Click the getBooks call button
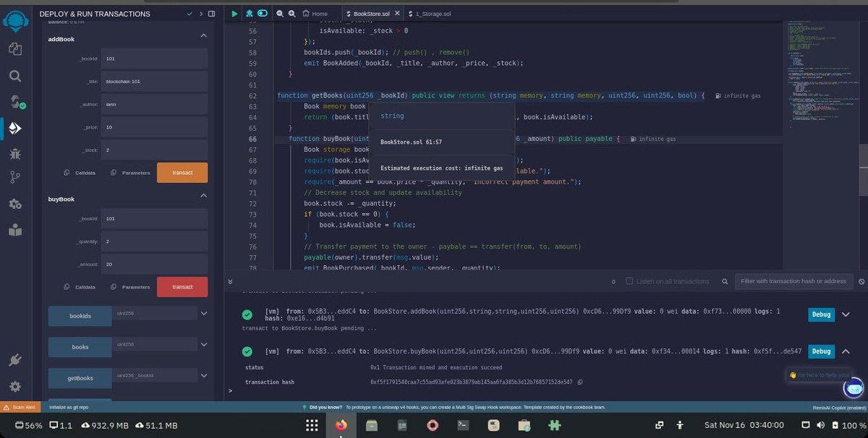 tap(80, 378)
